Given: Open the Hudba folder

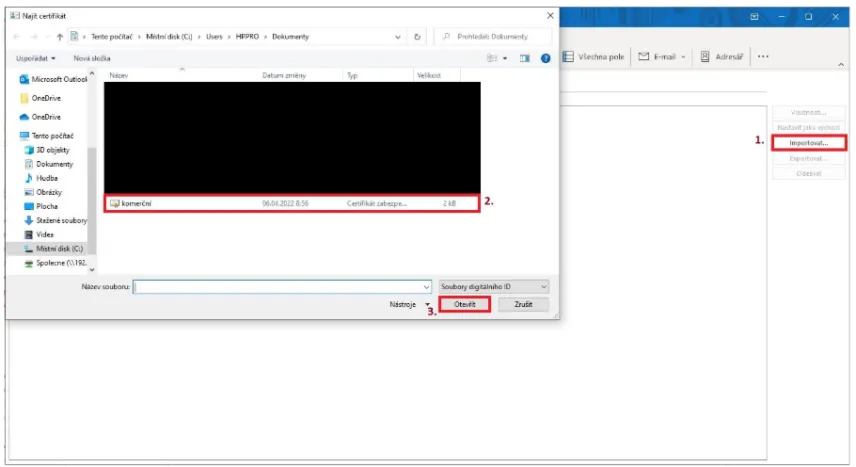Looking at the screenshot, I should click(41, 178).
